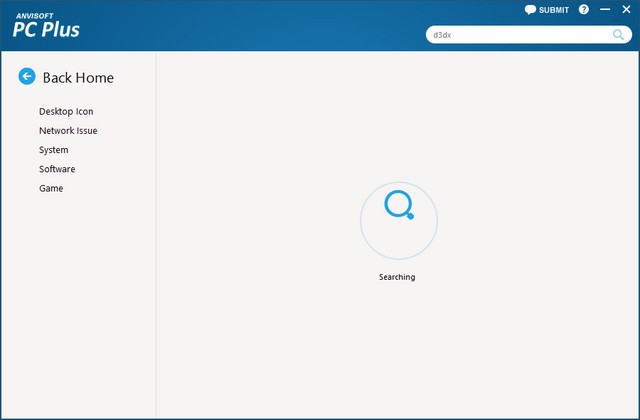Image resolution: width=640 pixels, height=420 pixels.
Task: Click the SUBMIT feedback label
Action: (x=554, y=10)
